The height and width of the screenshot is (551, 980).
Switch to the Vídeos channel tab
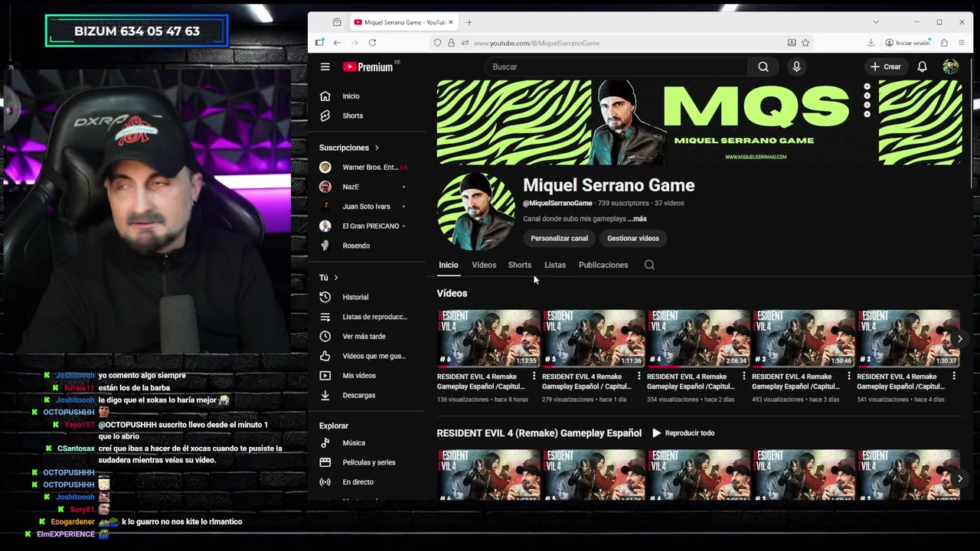click(484, 265)
